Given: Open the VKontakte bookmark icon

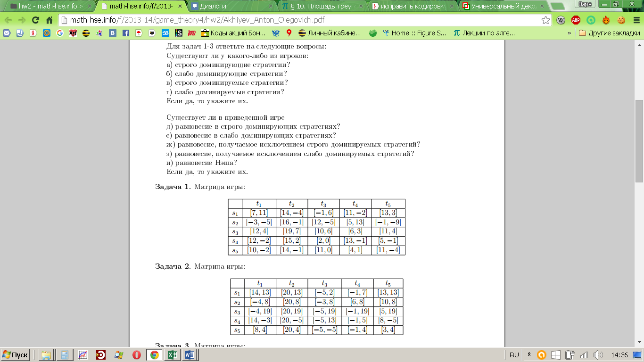Looking at the screenshot, I should pos(113,33).
